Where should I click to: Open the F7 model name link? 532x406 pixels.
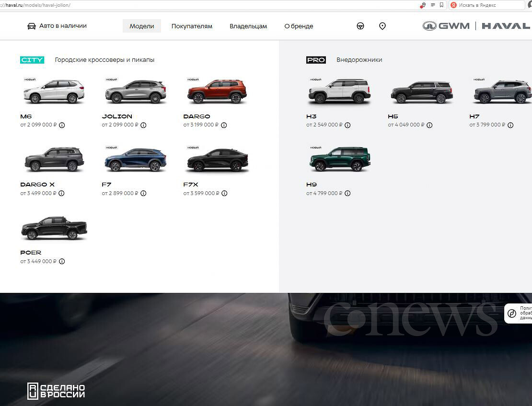106,185
